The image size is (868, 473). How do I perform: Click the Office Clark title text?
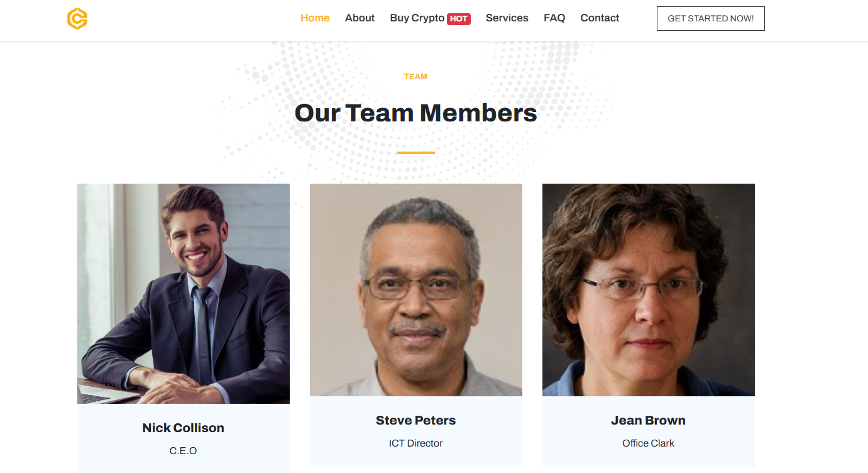[649, 443]
